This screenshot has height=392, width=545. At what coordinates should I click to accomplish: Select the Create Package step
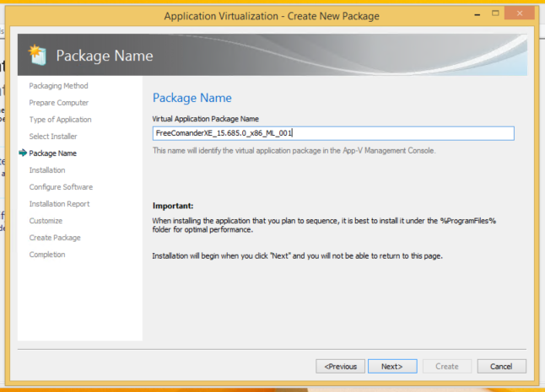pos(55,238)
